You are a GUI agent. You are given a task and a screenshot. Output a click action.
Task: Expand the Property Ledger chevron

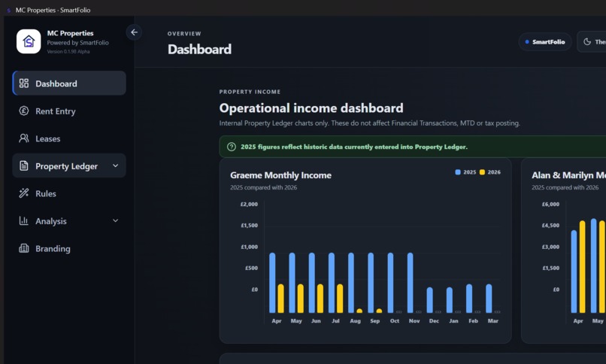[115, 165]
